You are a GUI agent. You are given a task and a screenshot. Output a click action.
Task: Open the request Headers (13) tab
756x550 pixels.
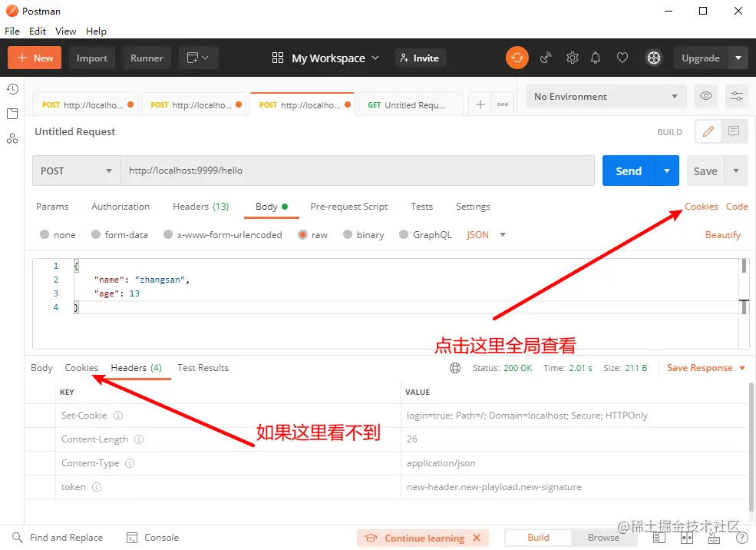click(200, 207)
